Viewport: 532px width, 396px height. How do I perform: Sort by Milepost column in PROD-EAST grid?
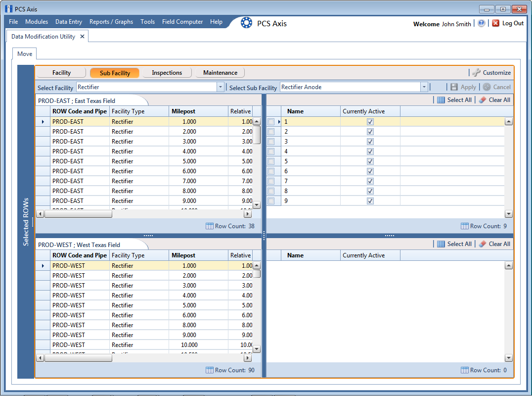[x=198, y=111]
